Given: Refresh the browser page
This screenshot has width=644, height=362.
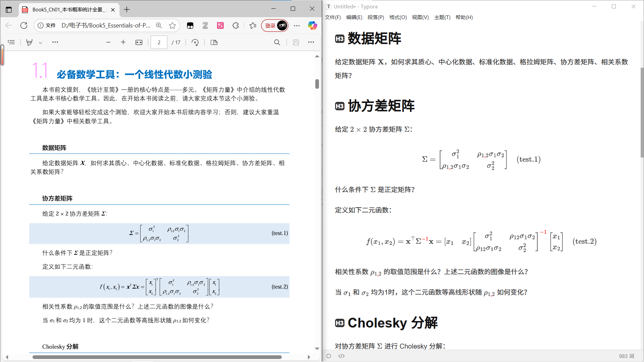Looking at the screenshot, I should 24,25.
